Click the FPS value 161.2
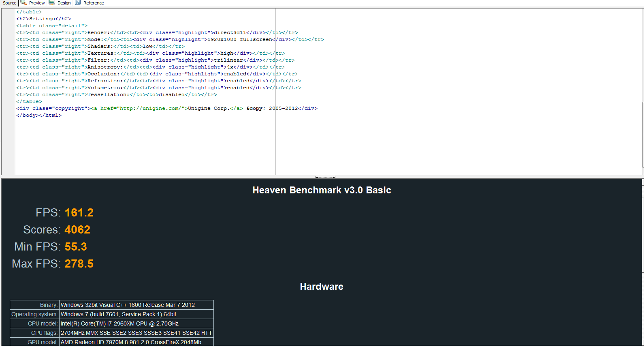Viewport: 644px width, 347px height. tap(79, 212)
